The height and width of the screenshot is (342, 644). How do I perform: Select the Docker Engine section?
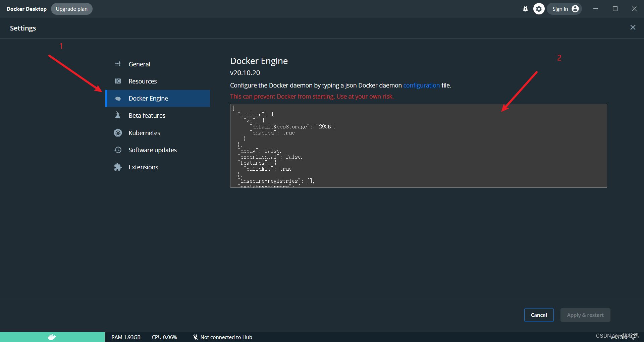158,98
